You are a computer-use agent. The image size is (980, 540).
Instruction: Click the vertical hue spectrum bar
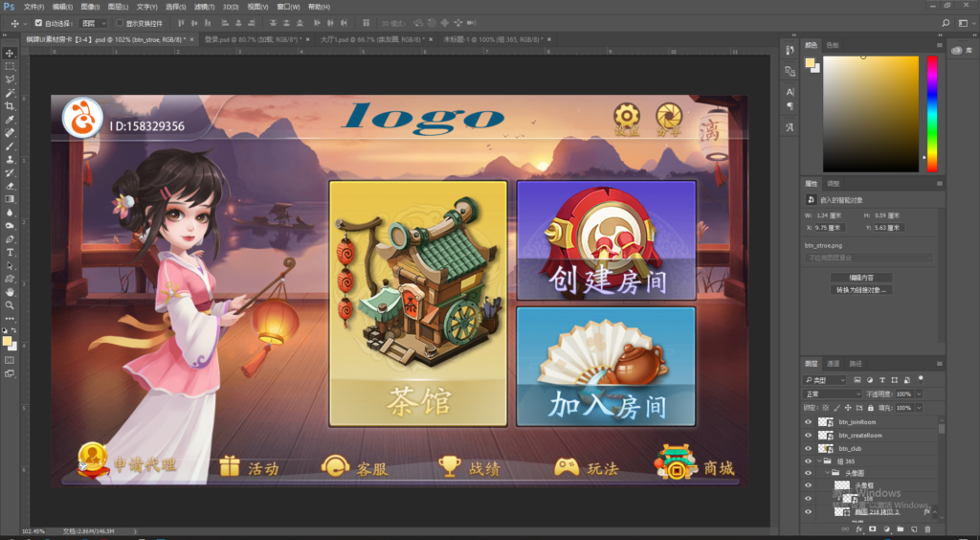[x=931, y=113]
